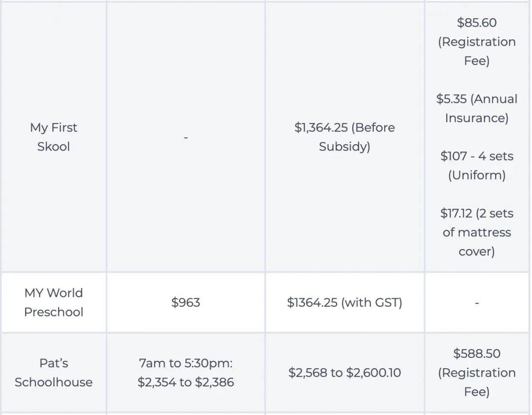This screenshot has width=532, height=415.
Task: Click the MY World Preschool name
Action: (53, 302)
